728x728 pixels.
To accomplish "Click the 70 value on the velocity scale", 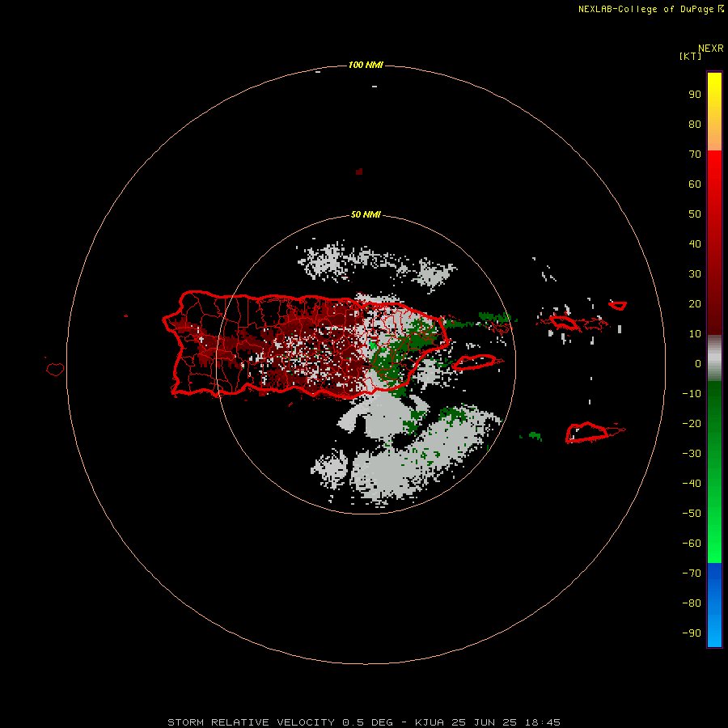I will coord(695,154).
